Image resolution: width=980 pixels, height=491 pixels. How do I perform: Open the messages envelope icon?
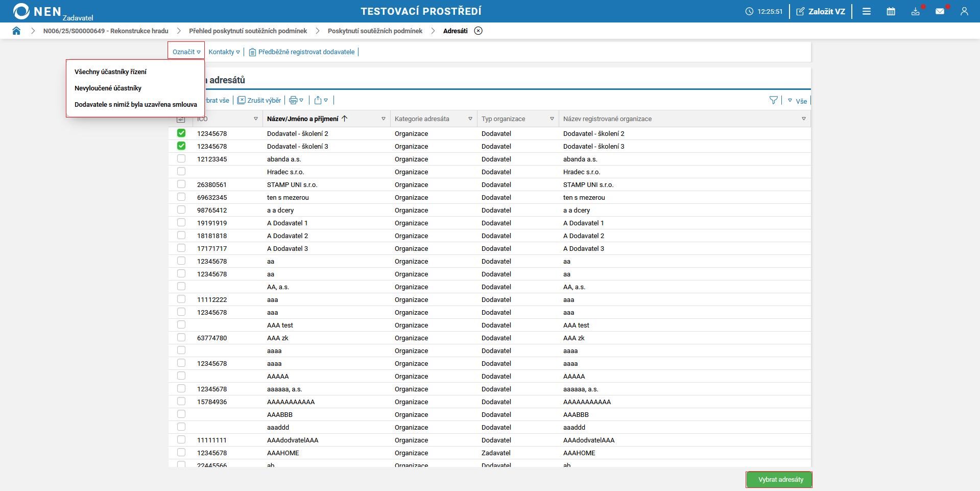940,11
